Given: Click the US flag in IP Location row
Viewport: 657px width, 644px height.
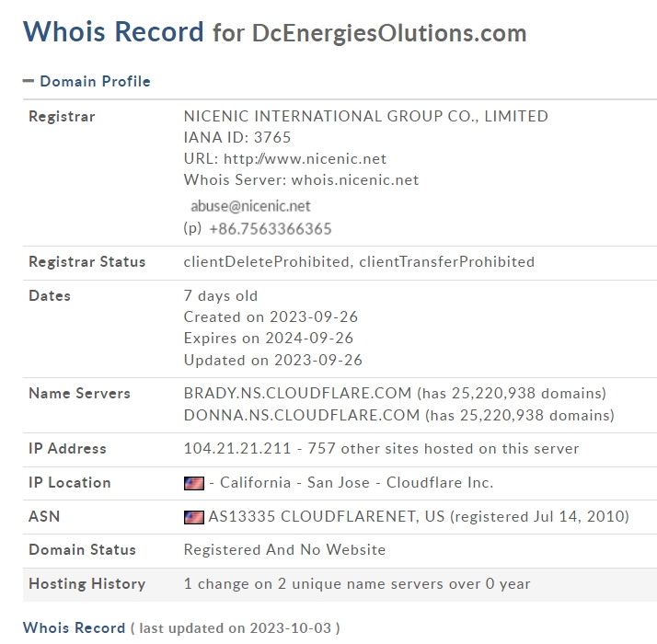Looking at the screenshot, I should coord(194,483).
